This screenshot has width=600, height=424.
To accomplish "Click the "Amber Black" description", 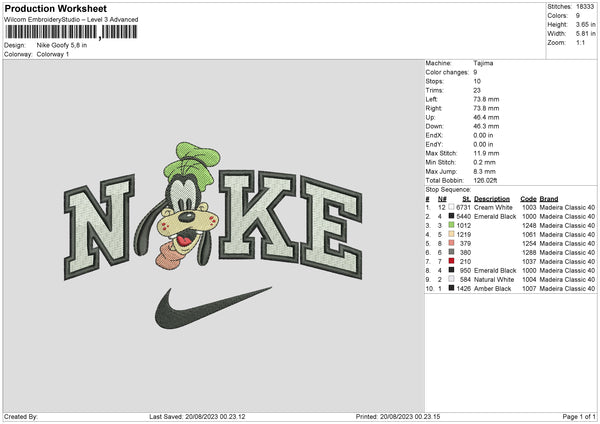I will pyautogui.click(x=492, y=289).
